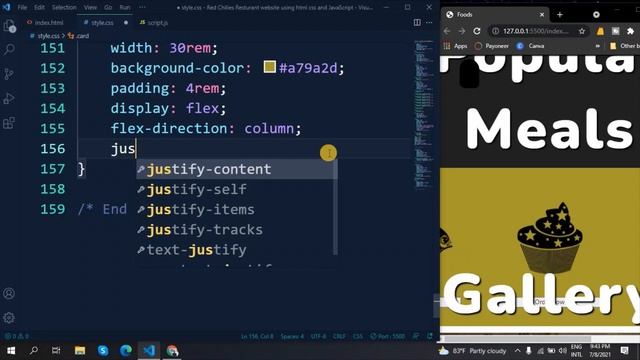This screenshot has height=360, width=640.
Task: Select justify-self suggestion
Action: tap(235, 189)
